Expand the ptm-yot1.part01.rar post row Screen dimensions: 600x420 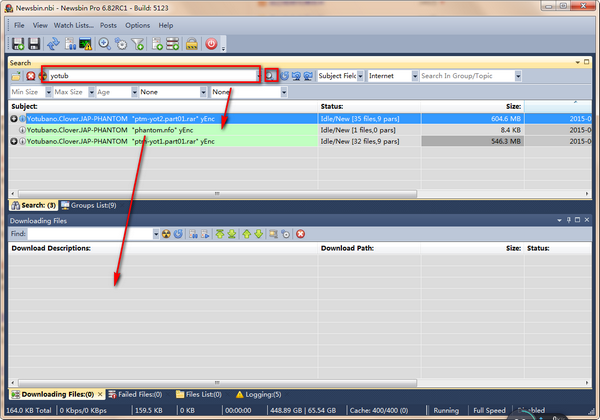(14, 142)
